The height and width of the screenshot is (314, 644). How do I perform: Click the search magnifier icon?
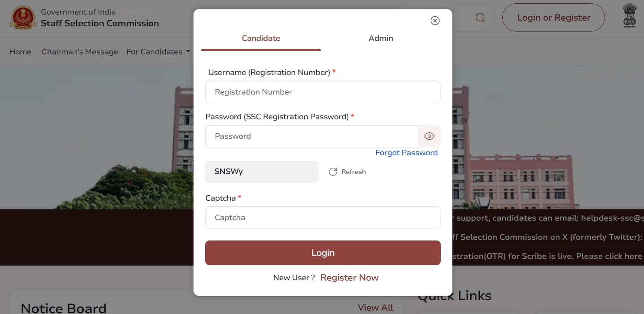click(x=480, y=17)
